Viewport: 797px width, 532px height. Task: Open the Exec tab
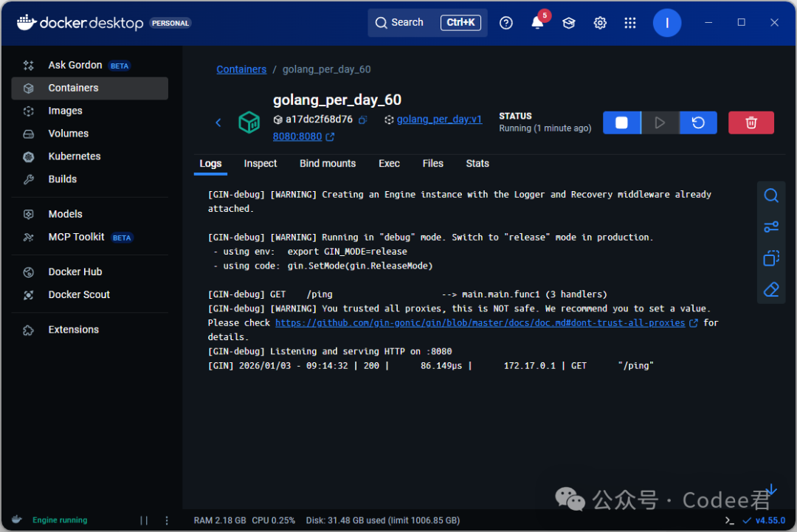coord(389,164)
